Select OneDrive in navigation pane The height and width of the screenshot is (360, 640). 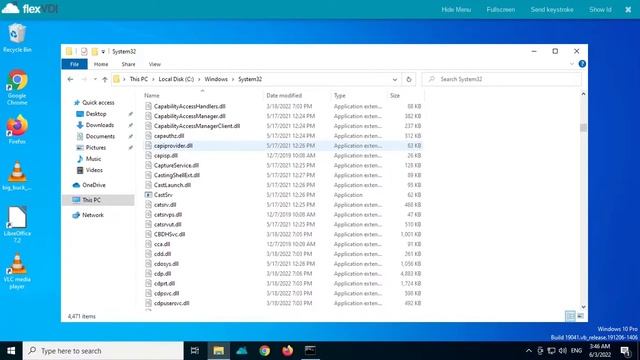93,185
